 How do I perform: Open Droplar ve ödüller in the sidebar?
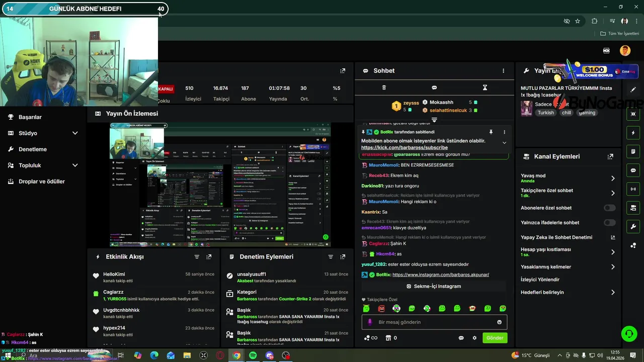click(42, 182)
